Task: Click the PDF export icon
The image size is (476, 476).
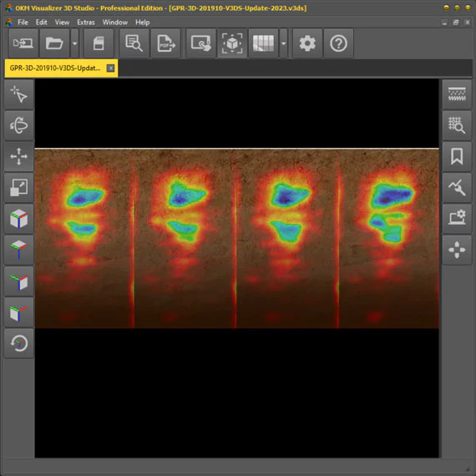Action: coord(165,43)
